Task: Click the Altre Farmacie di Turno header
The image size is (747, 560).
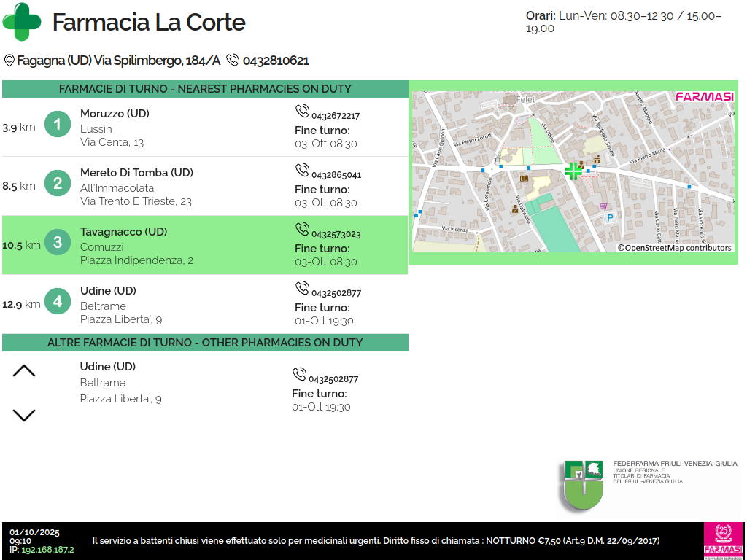Action: tap(205, 343)
